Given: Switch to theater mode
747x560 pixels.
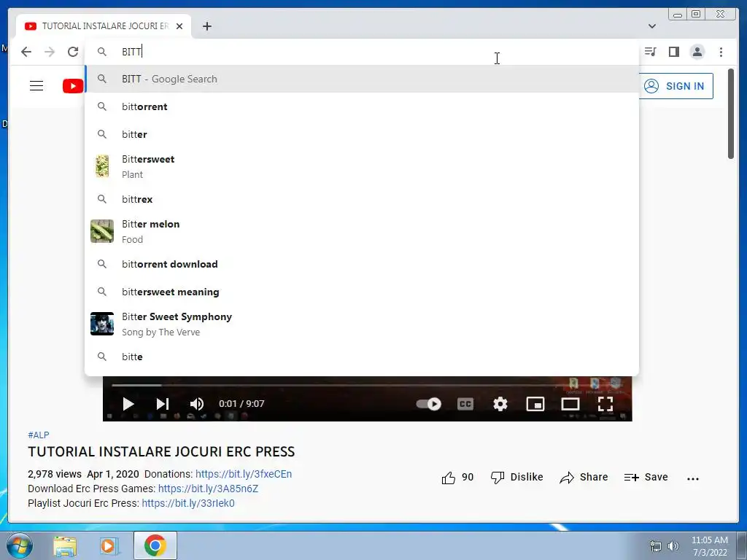Looking at the screenshot, I should 570,404.
